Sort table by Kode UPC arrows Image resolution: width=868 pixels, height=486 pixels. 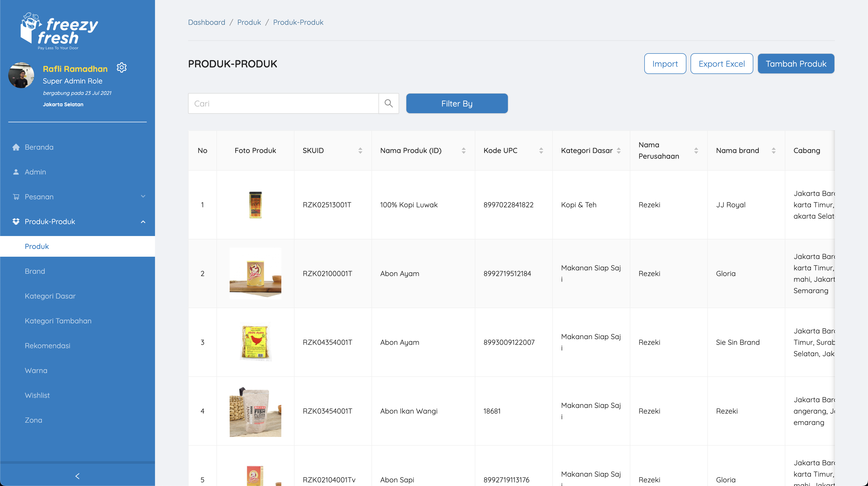pos(541,150)
